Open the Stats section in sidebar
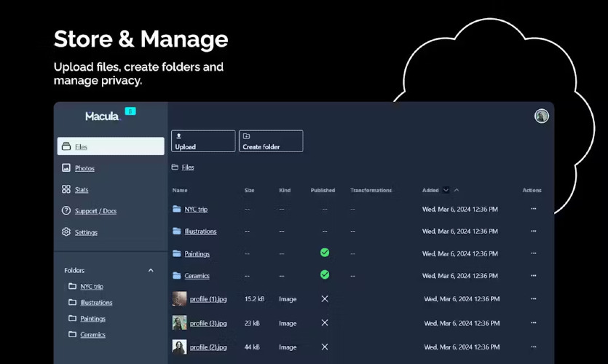 click(82, 189)
